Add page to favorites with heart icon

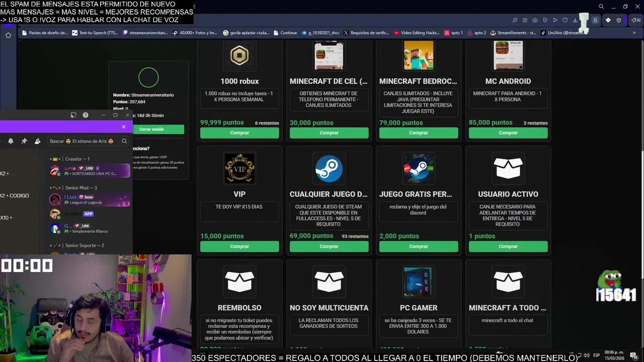(x=565, y=20)
